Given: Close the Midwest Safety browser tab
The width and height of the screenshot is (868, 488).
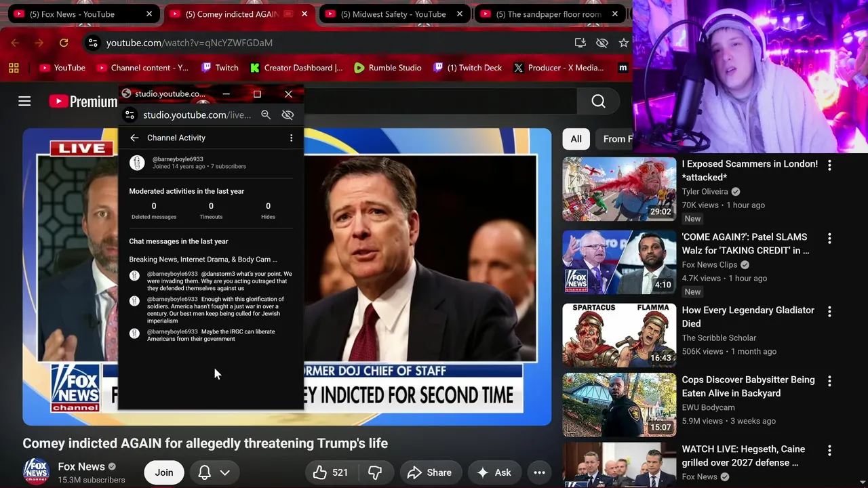Looking at the screenshot, I should pos(460,14).
